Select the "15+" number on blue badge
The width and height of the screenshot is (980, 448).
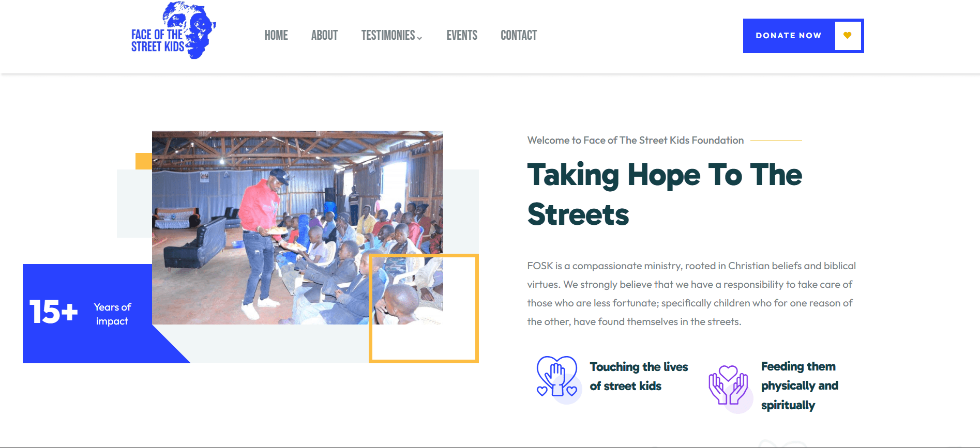pyautogui.click(x=54, y=312)
